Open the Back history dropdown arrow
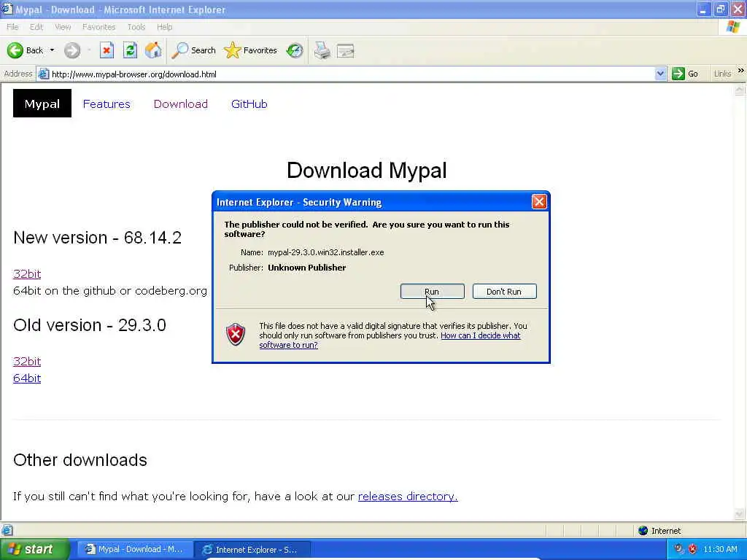This screenshot has width=747, height=560. [x=52, y=50]
